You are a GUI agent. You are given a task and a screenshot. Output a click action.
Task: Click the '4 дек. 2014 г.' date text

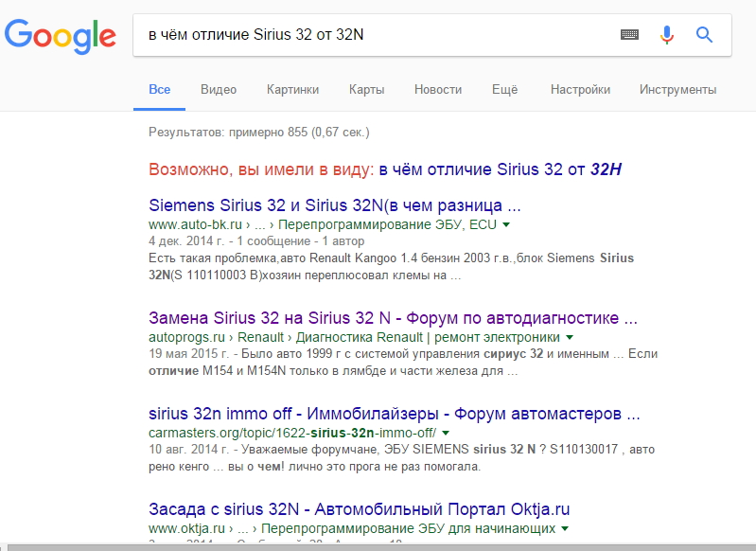pos(187,241)
